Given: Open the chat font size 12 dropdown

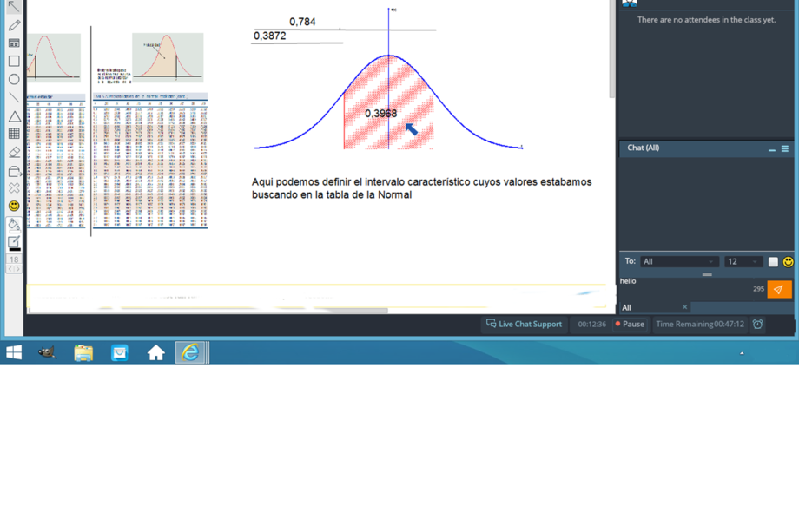Looking at the screenshot, I should [743, 261].
